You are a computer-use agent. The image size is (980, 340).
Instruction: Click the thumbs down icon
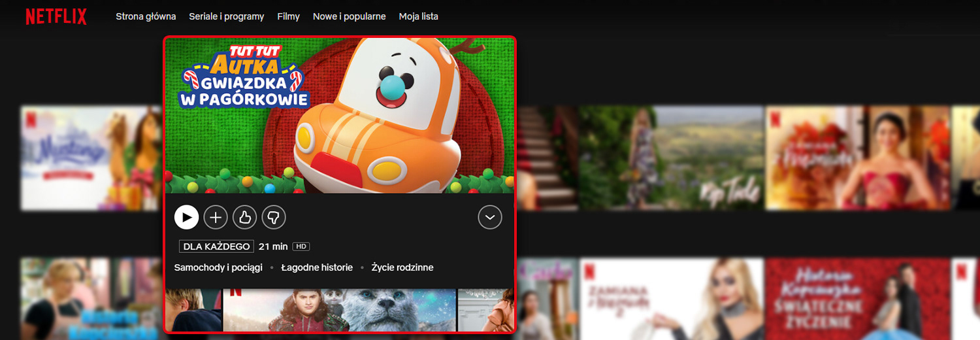(274, 217)
